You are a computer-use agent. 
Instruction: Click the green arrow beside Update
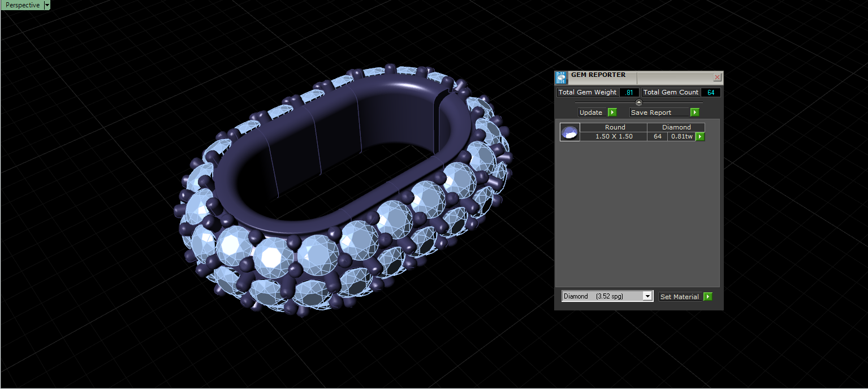[612, 113]
